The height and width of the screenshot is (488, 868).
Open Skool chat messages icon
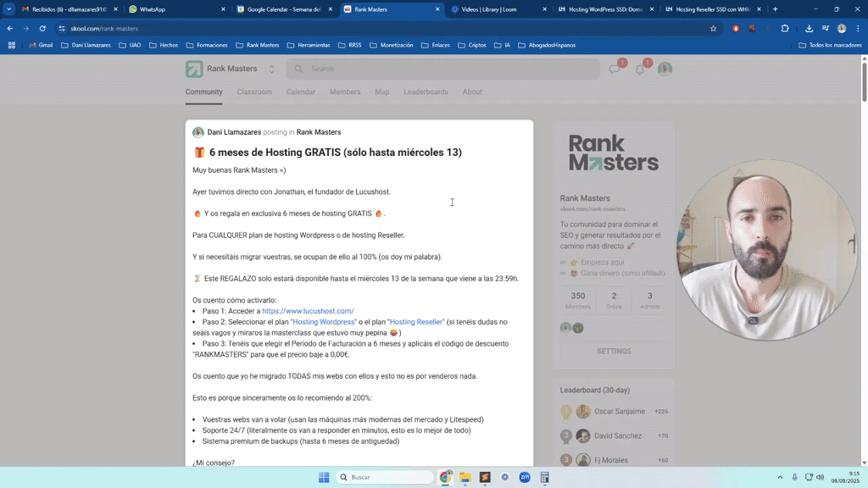tap(615, 69)
